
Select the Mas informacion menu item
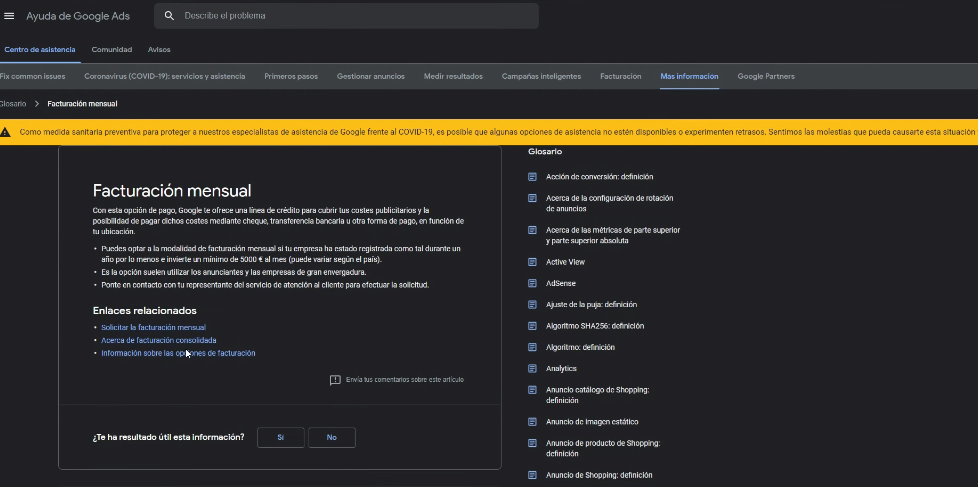point(689,76)
